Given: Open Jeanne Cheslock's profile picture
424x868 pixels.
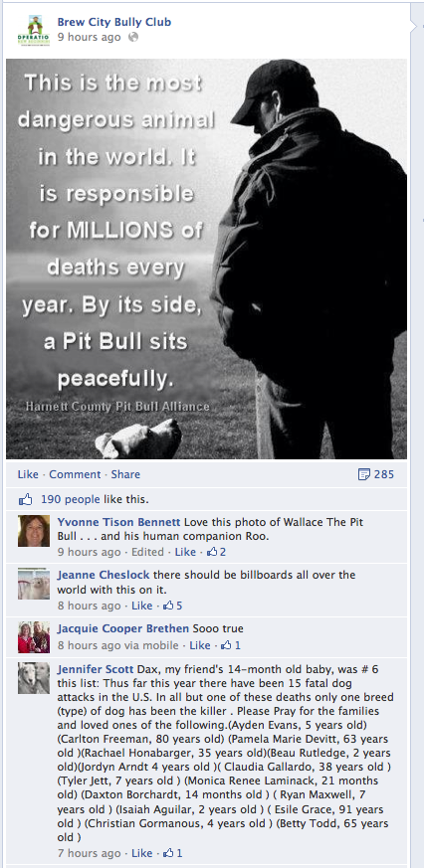Looking at the screenshot, I should tap(34, 584).
